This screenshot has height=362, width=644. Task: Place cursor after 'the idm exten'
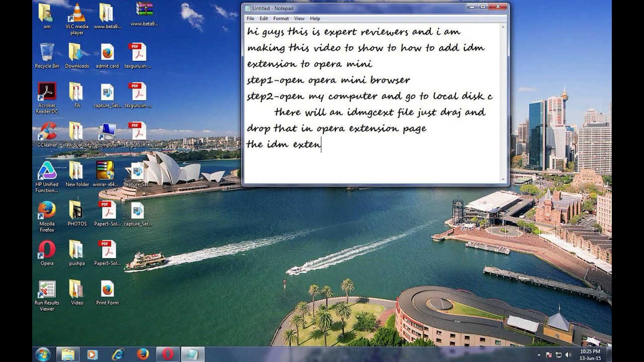point(322,145)
